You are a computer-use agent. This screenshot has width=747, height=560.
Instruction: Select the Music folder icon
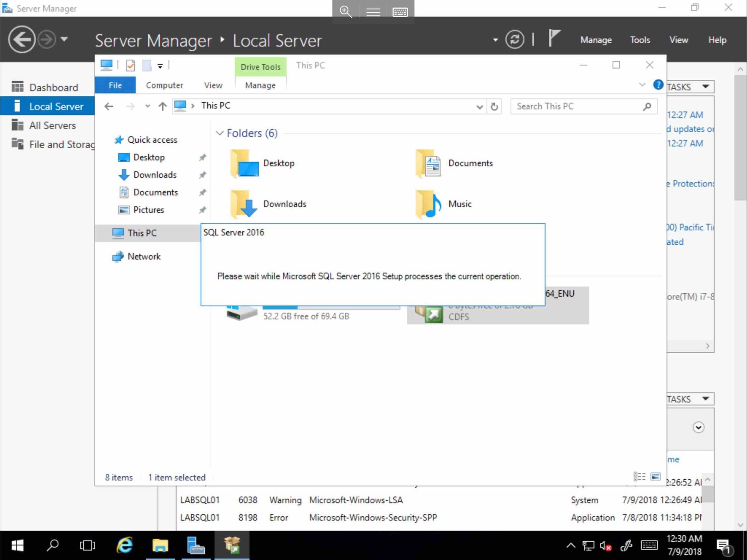click(x=428, y=204)
